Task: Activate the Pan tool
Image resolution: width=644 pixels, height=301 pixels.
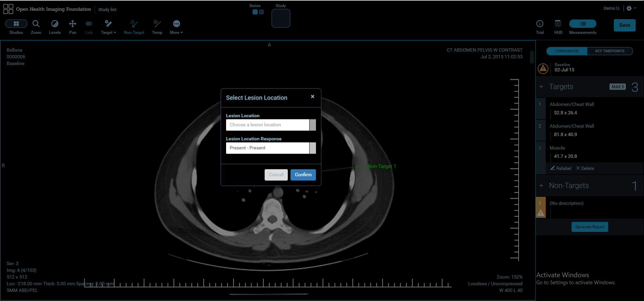Action: point(72,24)
